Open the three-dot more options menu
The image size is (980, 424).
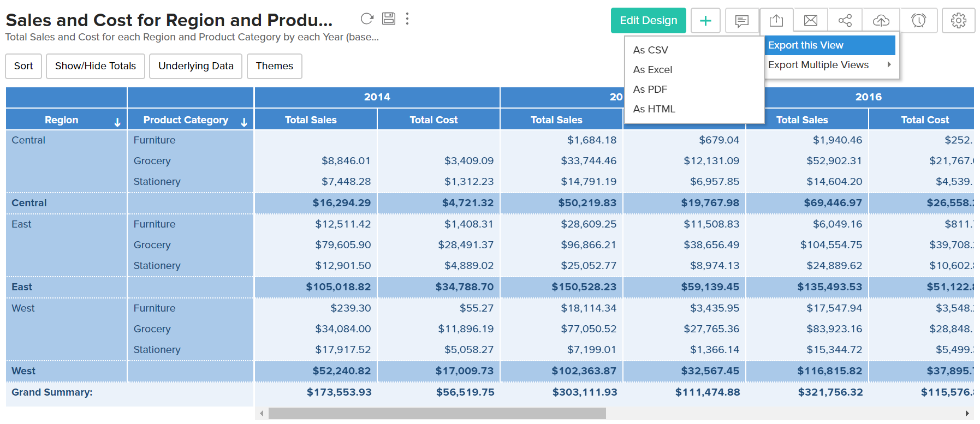407,19
